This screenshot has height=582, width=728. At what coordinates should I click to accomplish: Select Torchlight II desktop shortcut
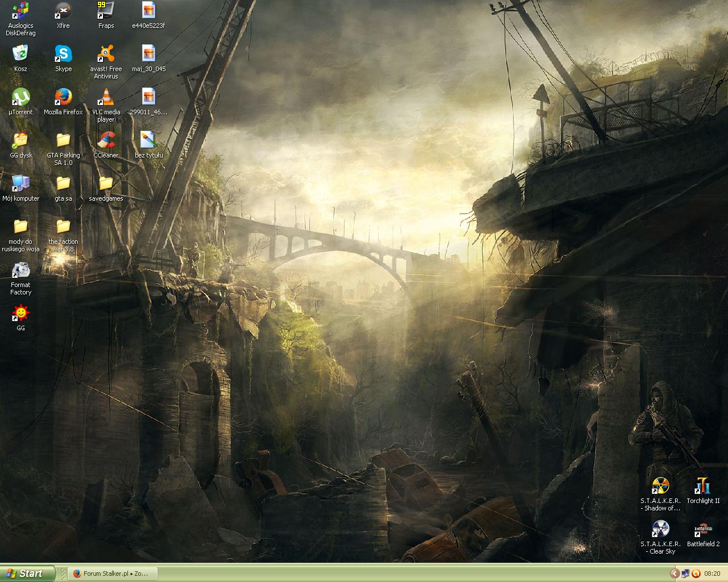tap(703, 490)
